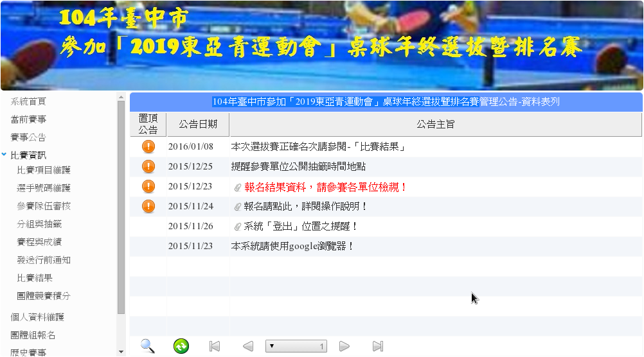Screen dimensions: 644x357
Task: Sort by 公告日期 column header
Action: [198, 124]
